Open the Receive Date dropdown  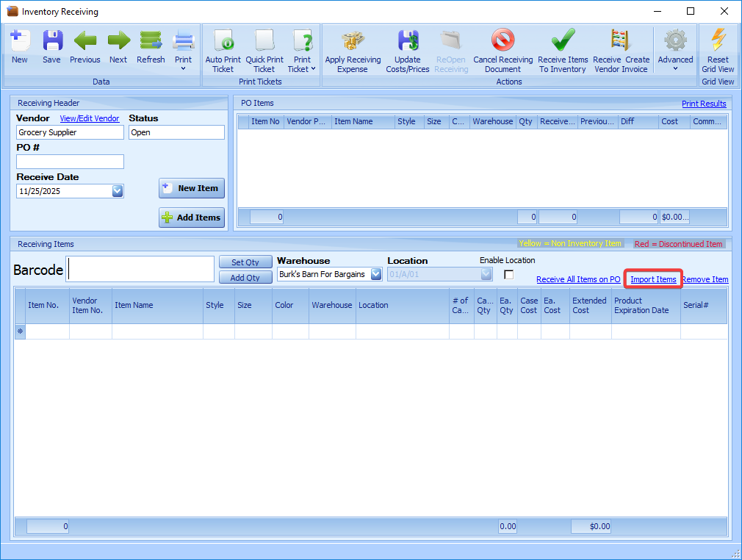coord(118,191)
